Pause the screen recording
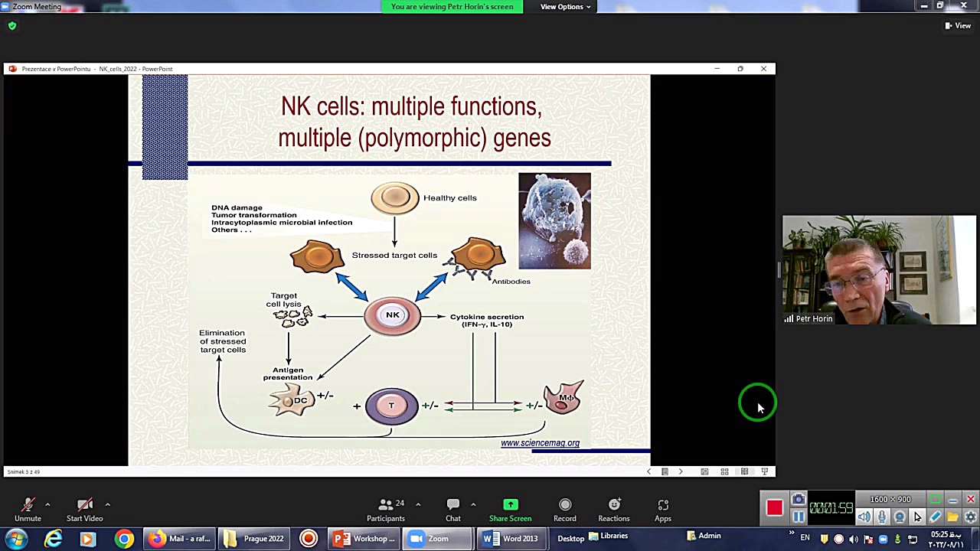Image resolution: width=980 pixels, height=551 pixels. coord(798,517)
